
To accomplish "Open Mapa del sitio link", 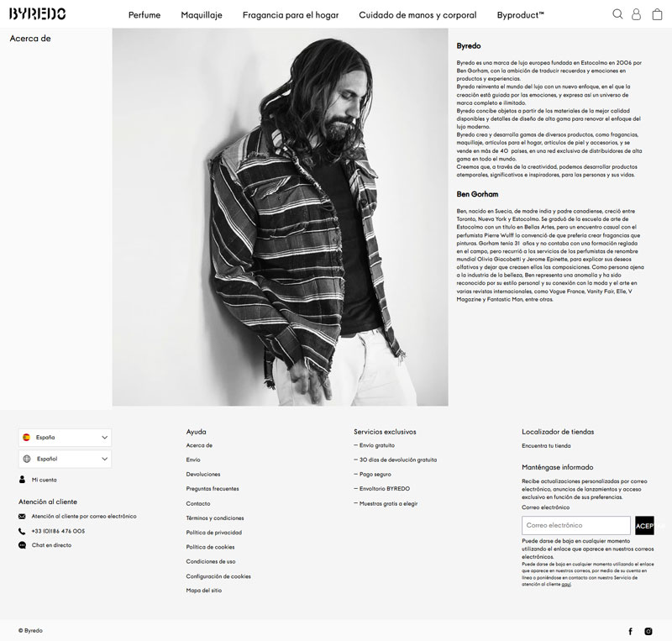I will [204, 591].
